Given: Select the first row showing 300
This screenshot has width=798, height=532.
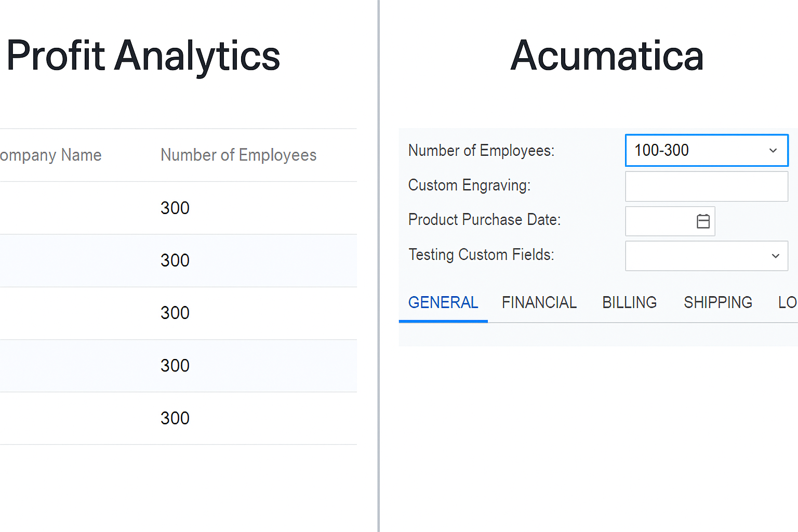Looking at the screenshot, I should coord(178,208).
